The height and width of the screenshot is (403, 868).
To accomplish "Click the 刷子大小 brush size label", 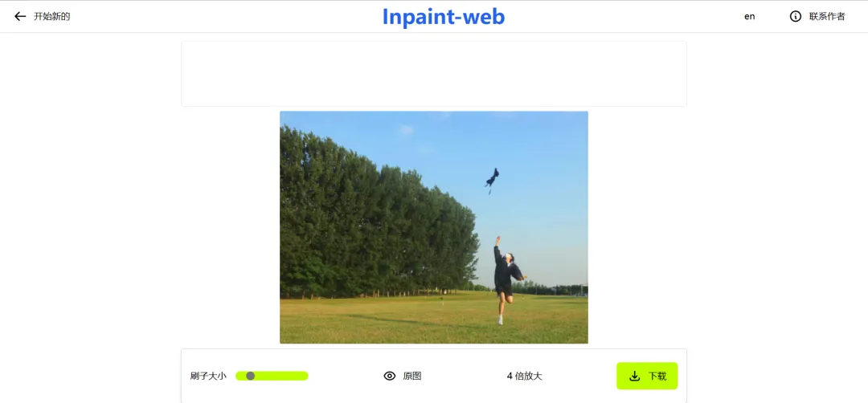I will pyautogui.click(x=208, y=376).
